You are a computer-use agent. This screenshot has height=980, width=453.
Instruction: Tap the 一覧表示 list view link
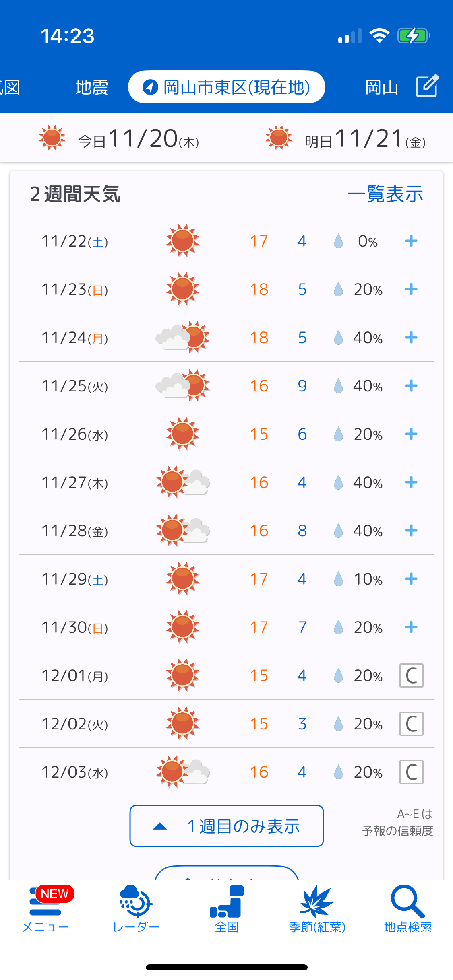pos(385,194)
